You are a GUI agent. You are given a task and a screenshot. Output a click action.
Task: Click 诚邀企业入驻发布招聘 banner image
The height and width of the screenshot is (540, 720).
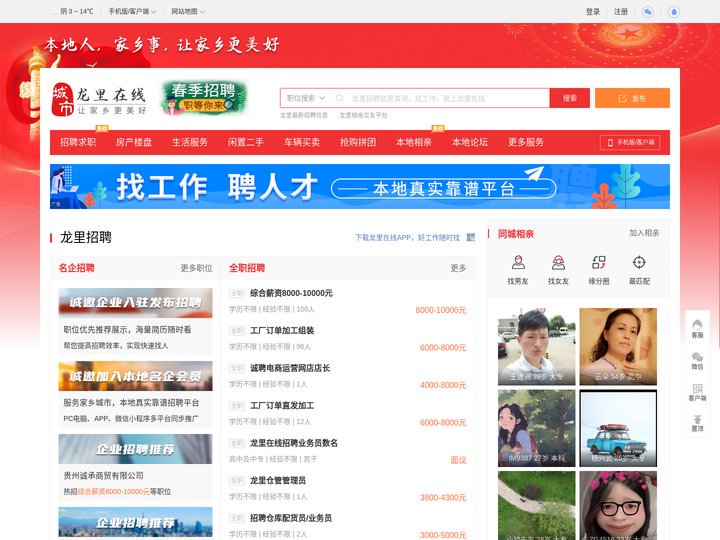click(135, 303)
